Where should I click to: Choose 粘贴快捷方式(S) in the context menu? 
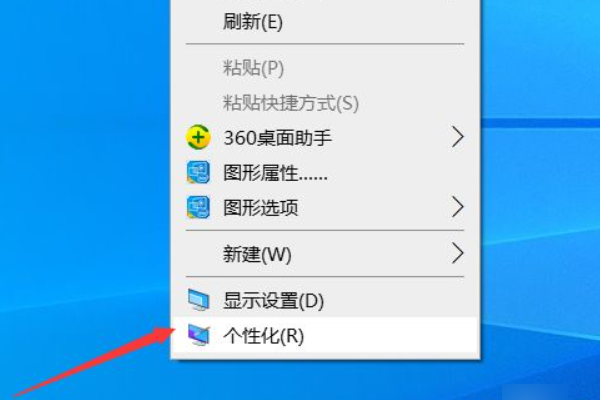(291, 103)
